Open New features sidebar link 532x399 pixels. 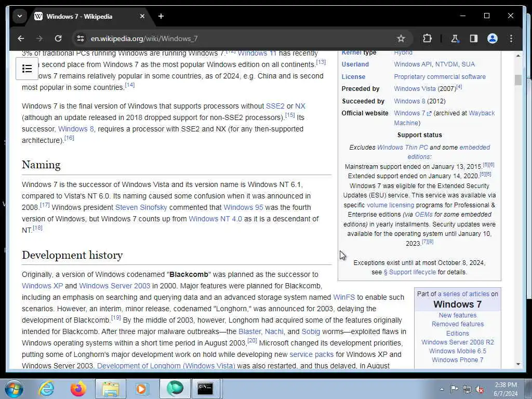click(457, 315)
